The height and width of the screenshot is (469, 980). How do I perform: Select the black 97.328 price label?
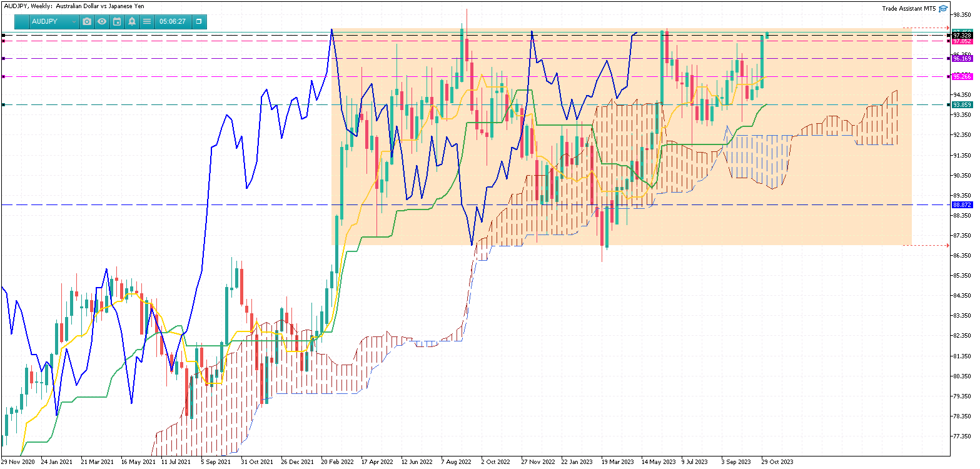962,36
